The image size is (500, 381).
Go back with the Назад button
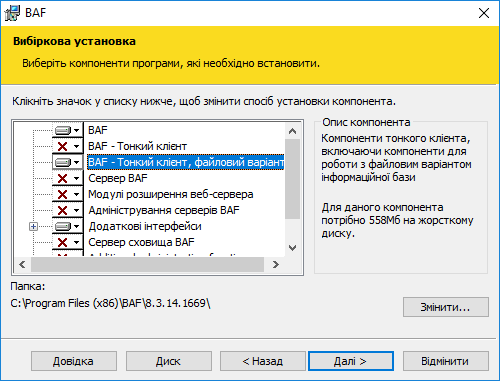pos(263,361)
